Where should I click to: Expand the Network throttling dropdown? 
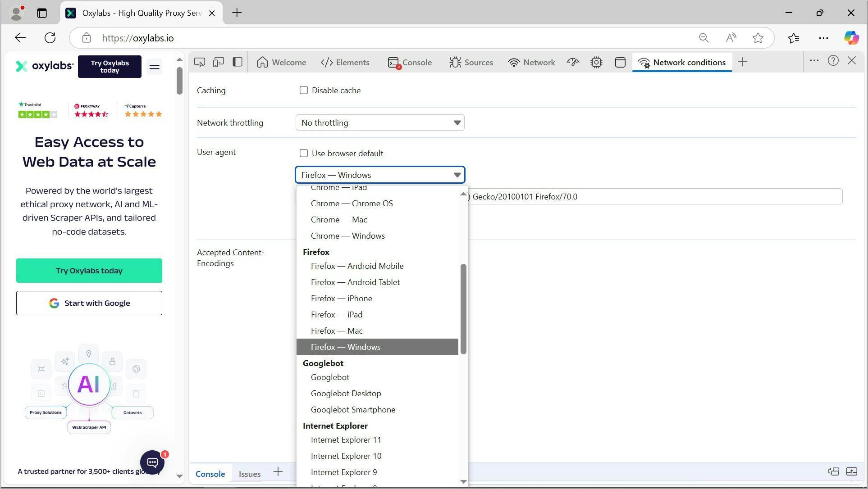pos(379,122)
